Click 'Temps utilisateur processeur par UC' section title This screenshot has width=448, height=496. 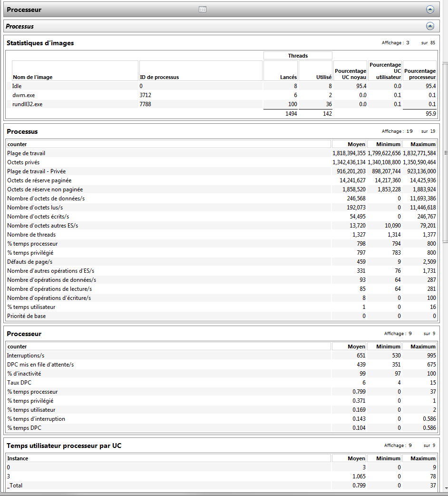point(64,446)
